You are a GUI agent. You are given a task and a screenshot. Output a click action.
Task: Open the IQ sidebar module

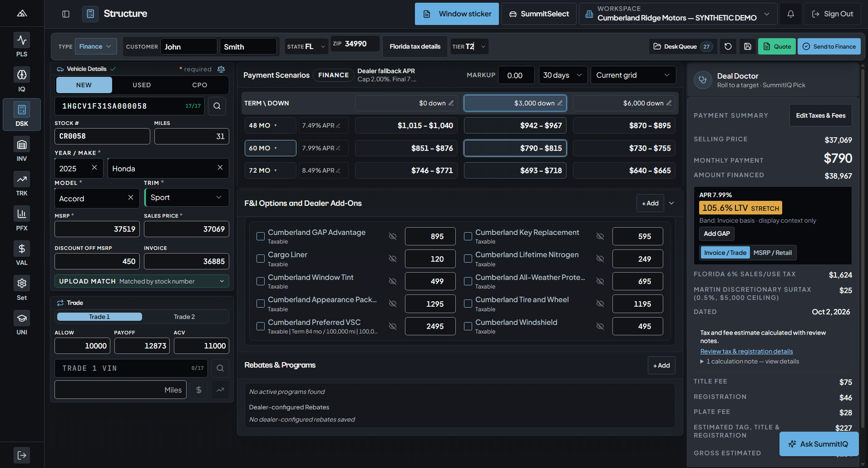click(22, 80)
